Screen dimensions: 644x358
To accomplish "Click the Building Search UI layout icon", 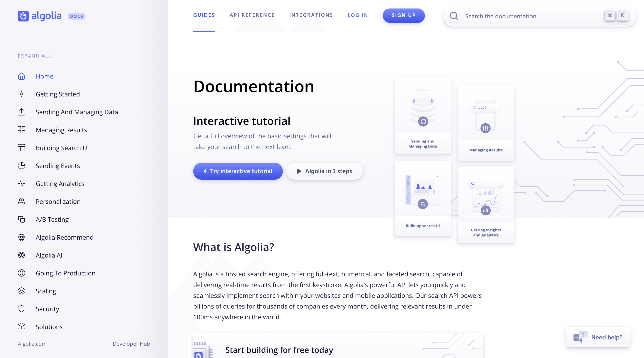I will [x=22, y=148].
